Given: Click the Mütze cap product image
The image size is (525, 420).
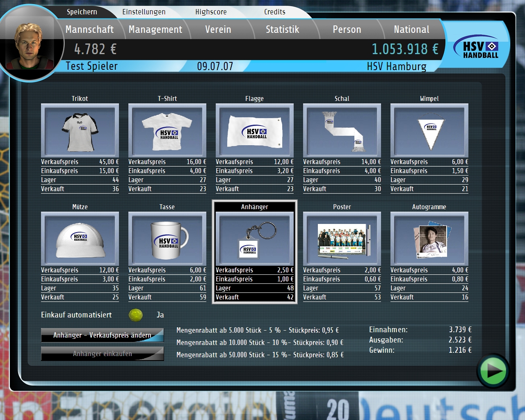Looking at the screenshot, I should pyautogui.click(x=80, y=238).
